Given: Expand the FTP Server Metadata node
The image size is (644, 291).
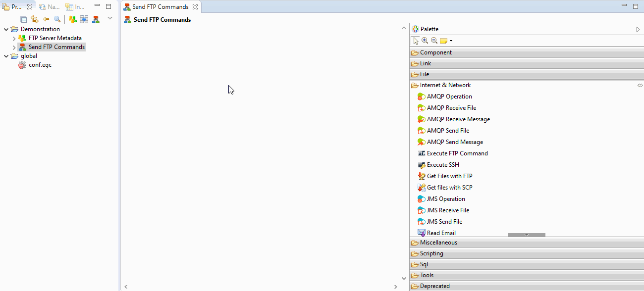Looking at the screenshot, I should pos(14,38).
